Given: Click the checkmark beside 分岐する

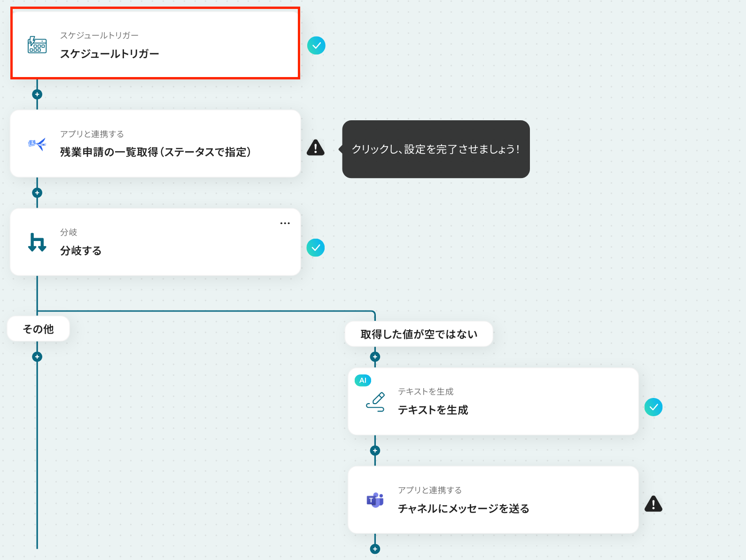Looking at the screenshot, I should pos(316,248).
